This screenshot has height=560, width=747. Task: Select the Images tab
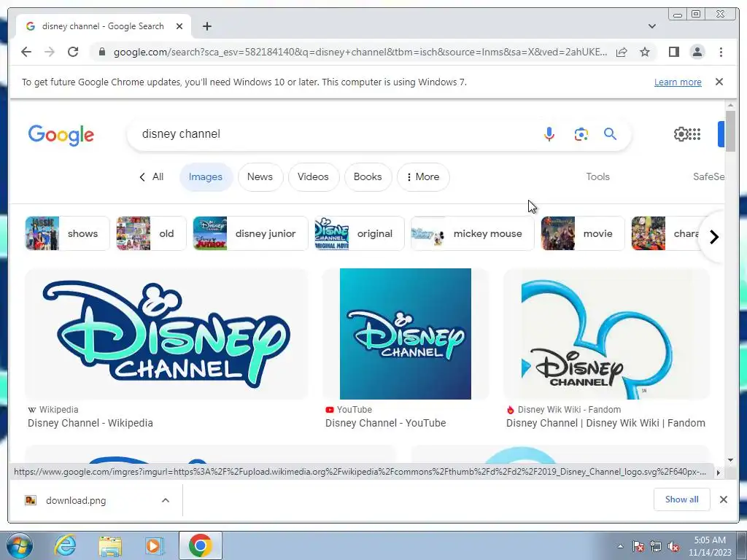(x=206, y=176)
